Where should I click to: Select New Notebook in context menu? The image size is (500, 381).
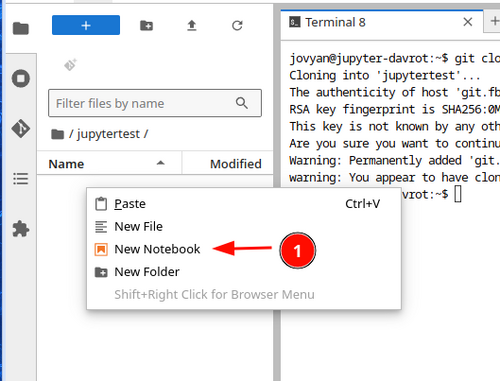click(244, 249)
